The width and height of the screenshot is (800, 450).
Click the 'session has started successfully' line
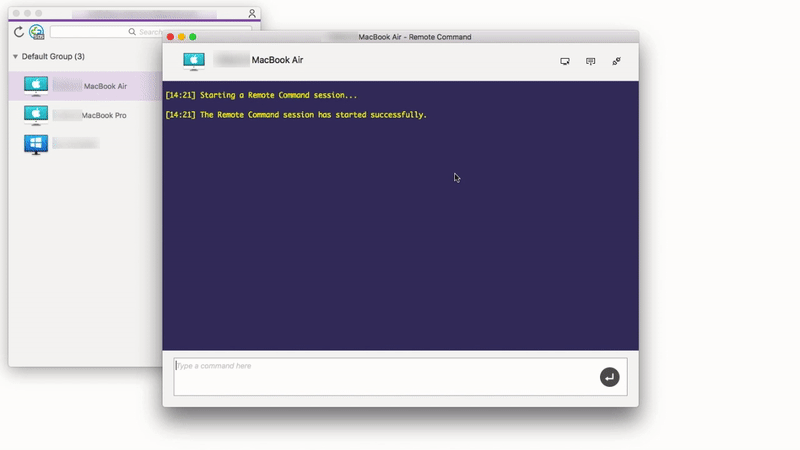(296, 115)
